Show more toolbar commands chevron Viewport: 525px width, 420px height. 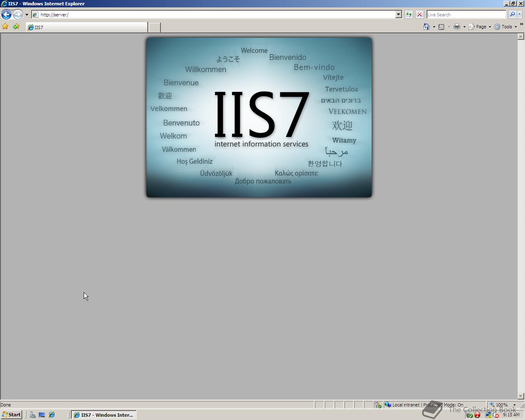pos(521,25)
